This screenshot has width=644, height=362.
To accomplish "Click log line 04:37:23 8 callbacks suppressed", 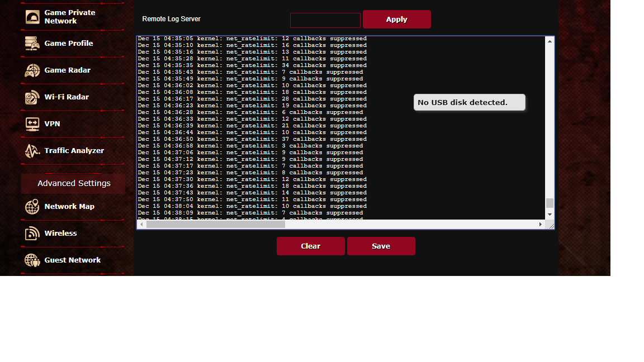I will tap(250, 173).
